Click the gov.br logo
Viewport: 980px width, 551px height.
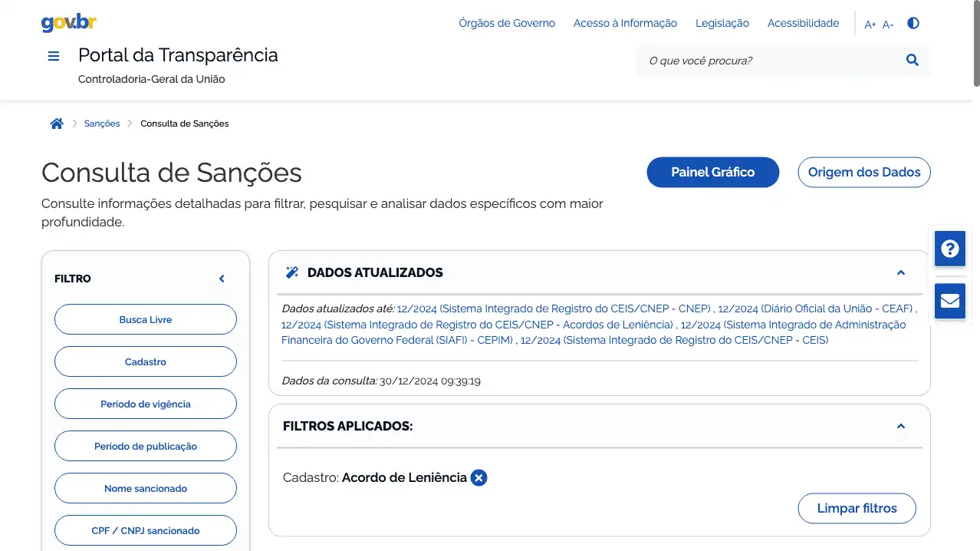pyautogui.click(x=68, y=23)
